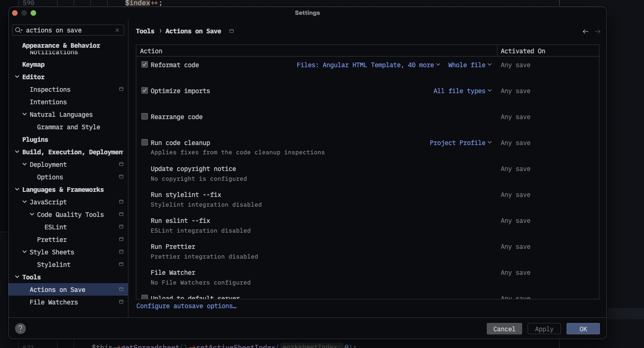Navigate forward with the right arrow icon
The height and width of the screenshot is (348, 644).
tap(598, 32)
